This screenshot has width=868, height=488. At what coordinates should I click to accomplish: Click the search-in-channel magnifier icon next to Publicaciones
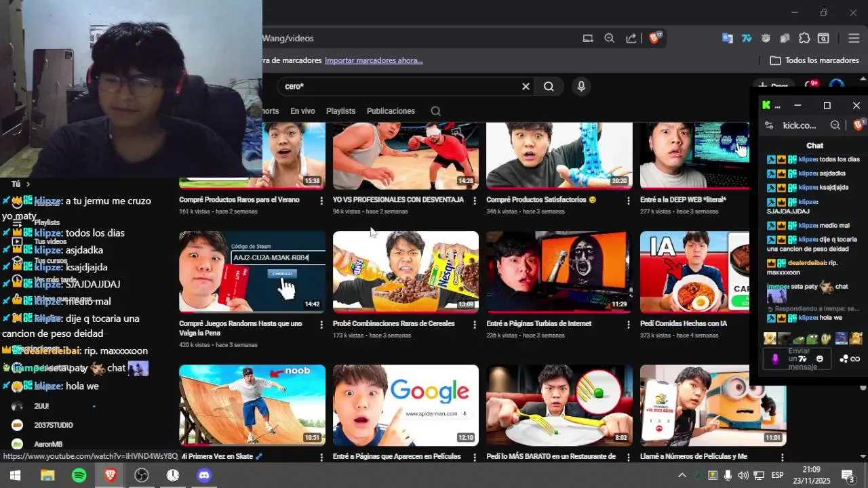(x=435, y=111)
